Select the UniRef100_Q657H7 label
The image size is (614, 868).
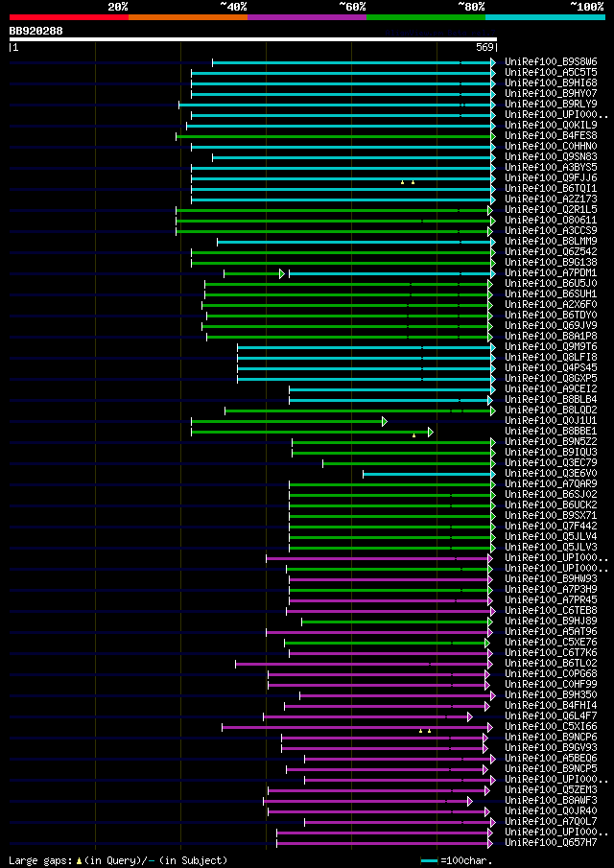[551, 842]
